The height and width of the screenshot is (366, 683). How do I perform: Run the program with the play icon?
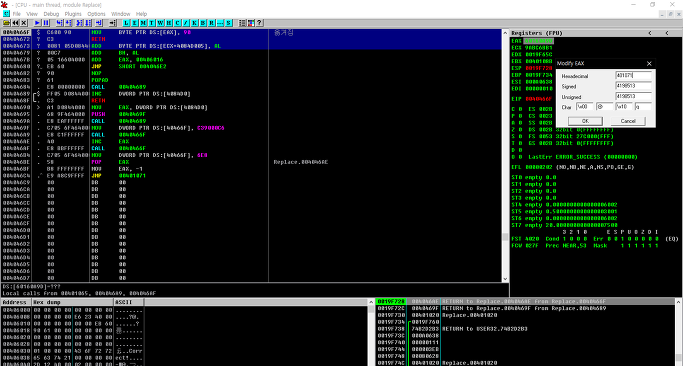point(37,23)
